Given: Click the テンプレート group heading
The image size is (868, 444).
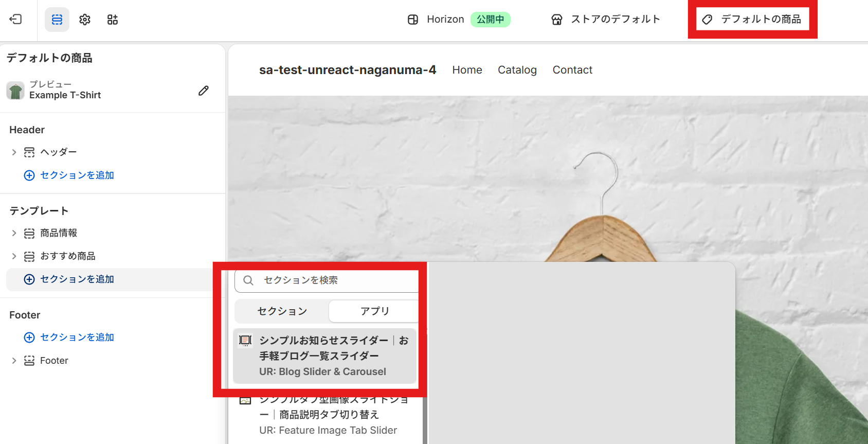Looking at the screenshot, I should [x=39, y=211].
